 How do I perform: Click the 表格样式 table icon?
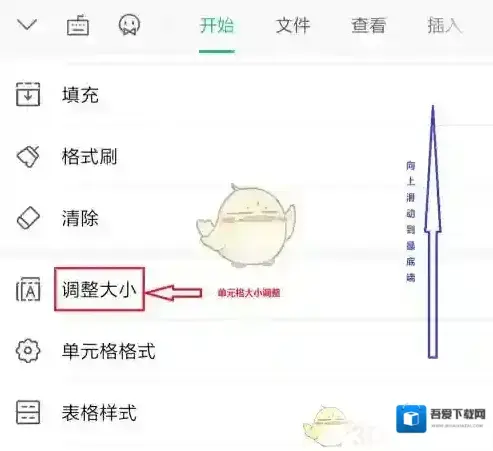28,412
